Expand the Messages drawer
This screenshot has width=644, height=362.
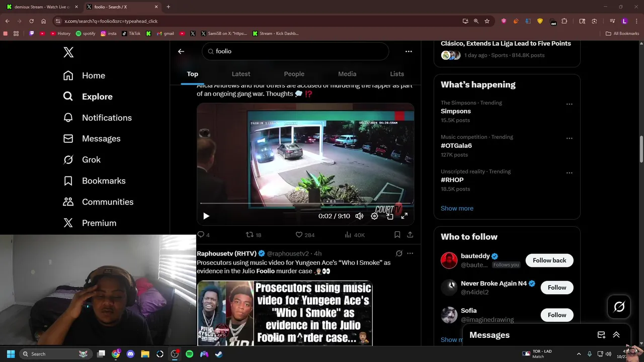(616, 335)
